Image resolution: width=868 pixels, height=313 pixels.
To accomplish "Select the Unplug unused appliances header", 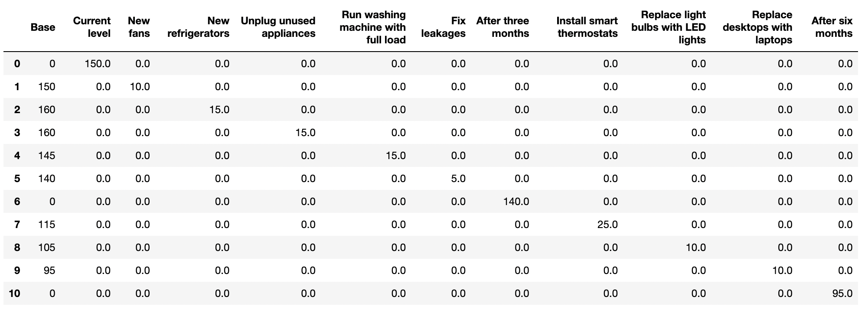I will tap(278, 27).
